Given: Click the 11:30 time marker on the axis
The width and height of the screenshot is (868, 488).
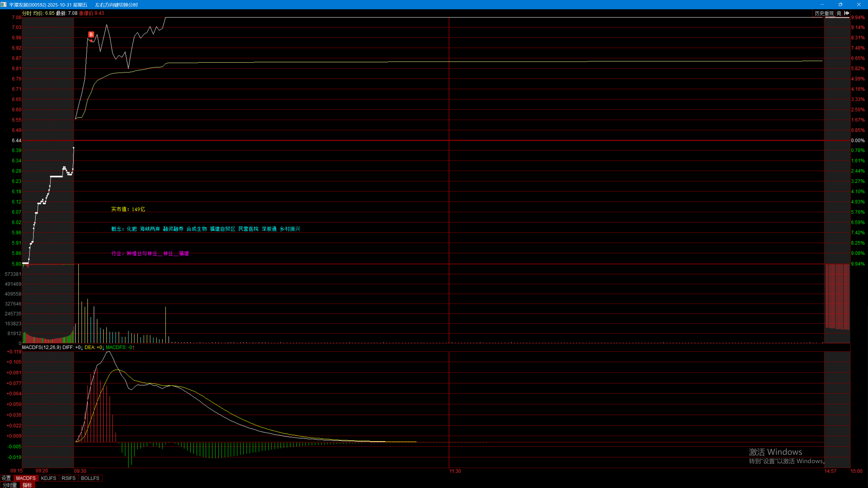Looking at the screenshot, I should click(x=455, y=471).
